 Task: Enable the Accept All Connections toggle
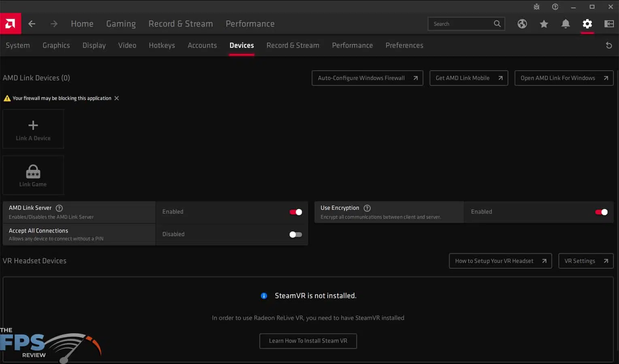tap(296, 235)
